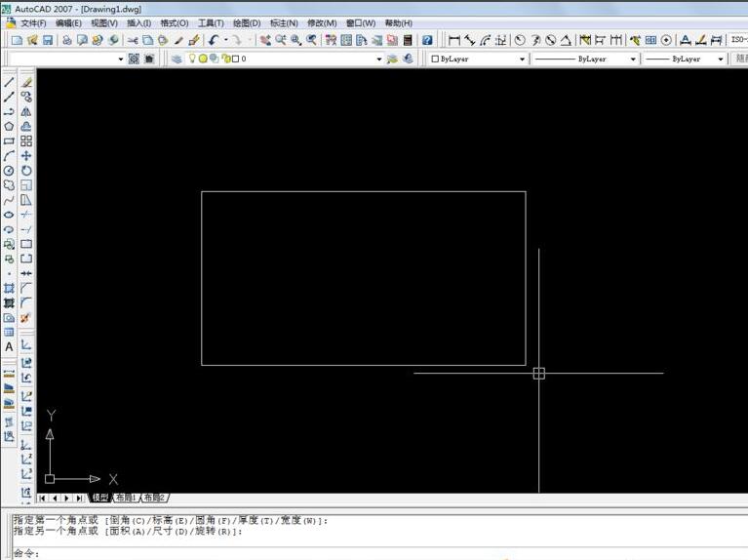Activate Zoom Realtime tool
The width and height of the screenshot is (748, 560).
[281, 41]
